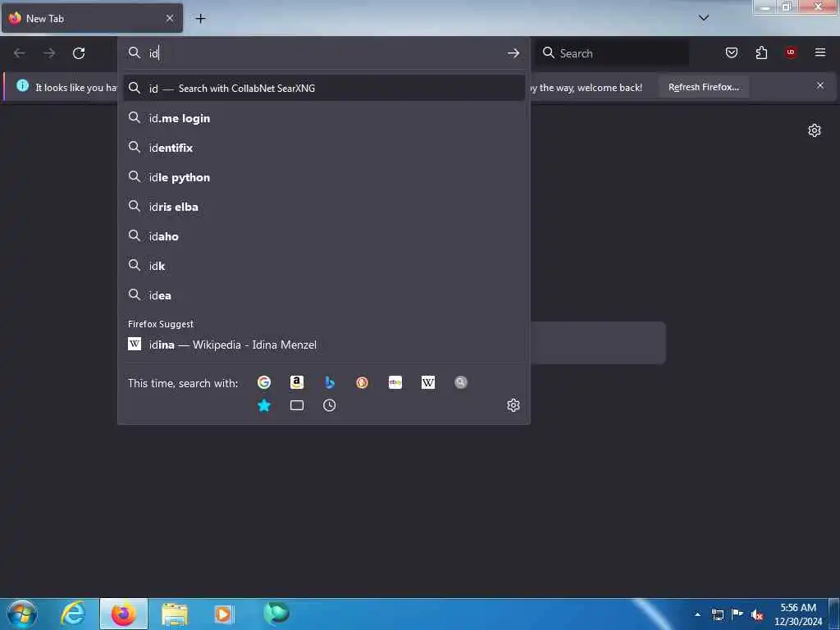Image resolution: width=840 pixels, height=630 pixels.
Task: Reload the current page
Action: tap(79, 53)
